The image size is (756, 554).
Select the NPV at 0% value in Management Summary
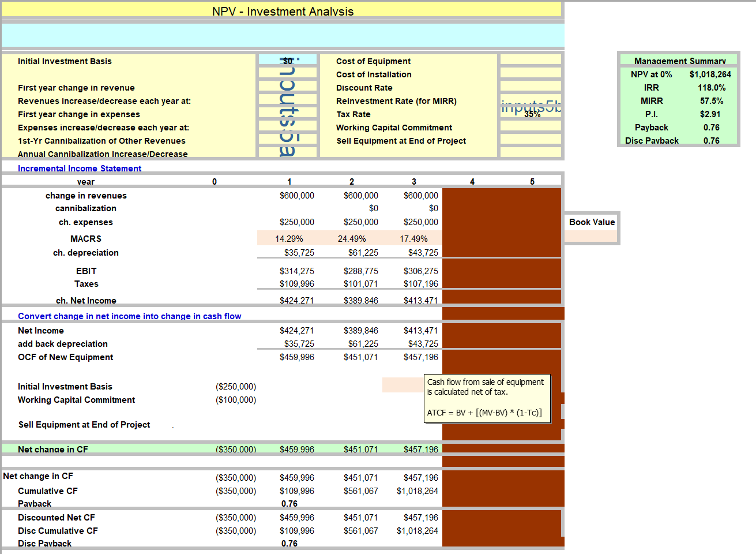712,74
